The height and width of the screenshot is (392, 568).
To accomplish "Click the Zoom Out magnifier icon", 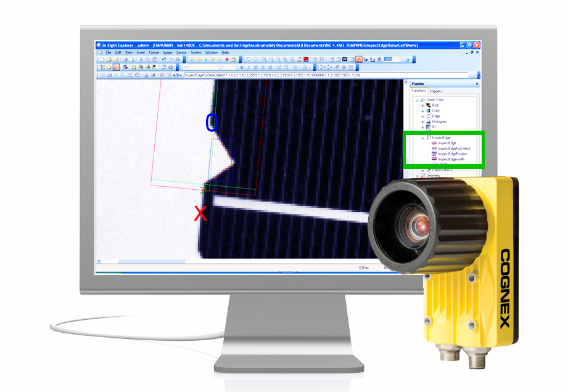I will tap(271, 59).
